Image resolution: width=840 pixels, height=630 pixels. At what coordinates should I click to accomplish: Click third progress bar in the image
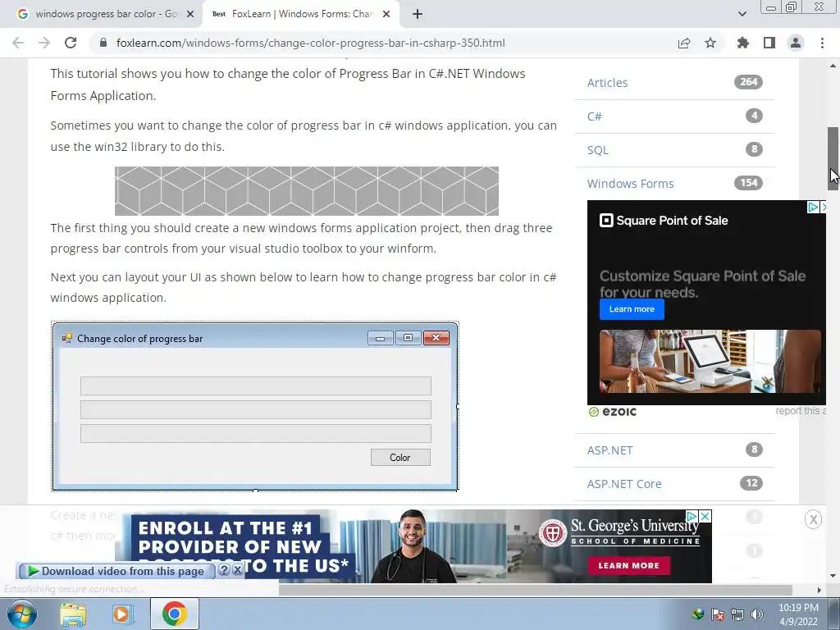[x=256, y=433]
